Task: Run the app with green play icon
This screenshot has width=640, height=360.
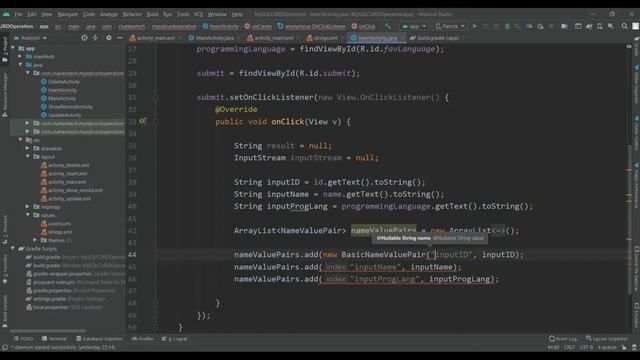Action: (474, 26)
